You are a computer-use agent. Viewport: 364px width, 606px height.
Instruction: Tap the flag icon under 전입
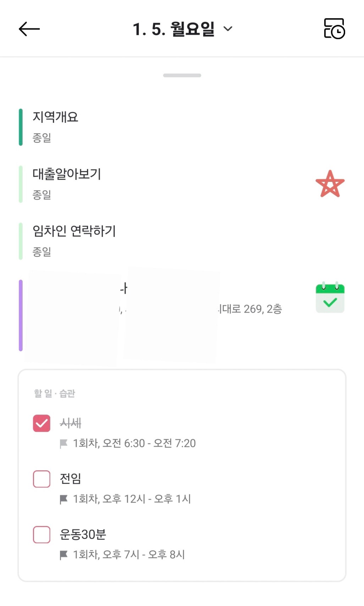(64, 499)
